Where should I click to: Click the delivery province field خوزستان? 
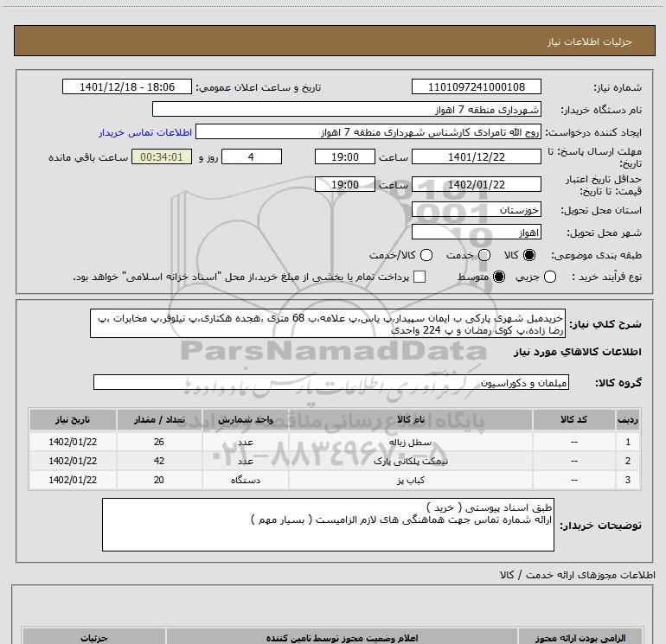(476, 210)
